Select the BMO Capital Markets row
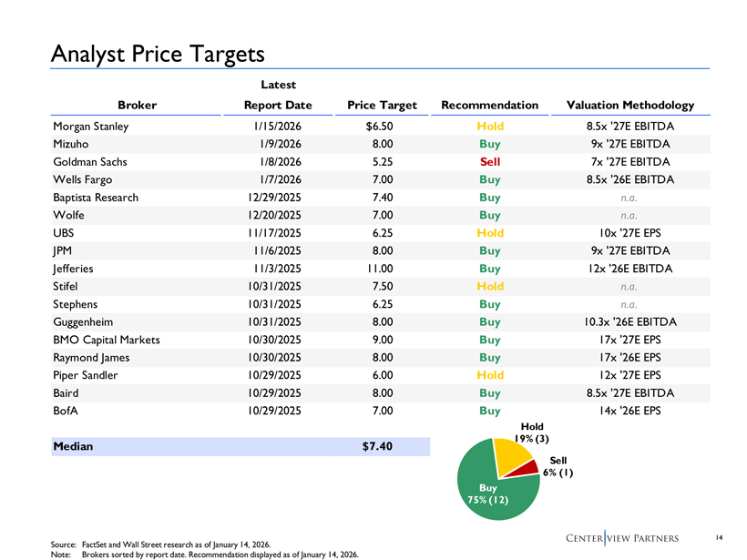Screen dimensions: 747x560 click(x=381, y=340)
